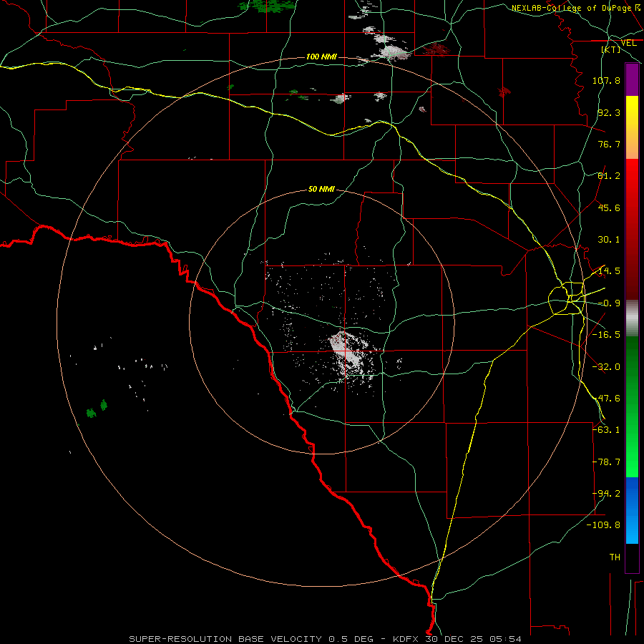Click the 92.3 legend value

click(x=609, y=112)
